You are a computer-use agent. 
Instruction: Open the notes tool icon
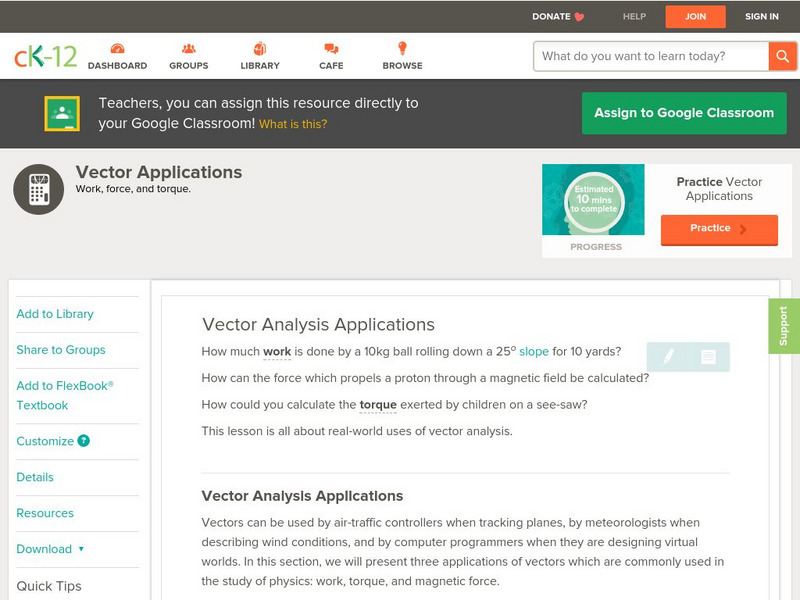708,356
